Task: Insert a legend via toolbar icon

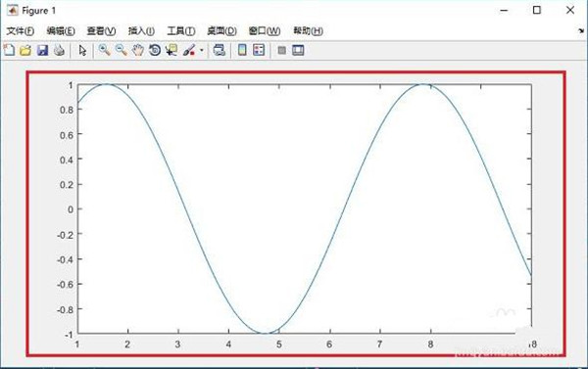Action: (259, 50)
